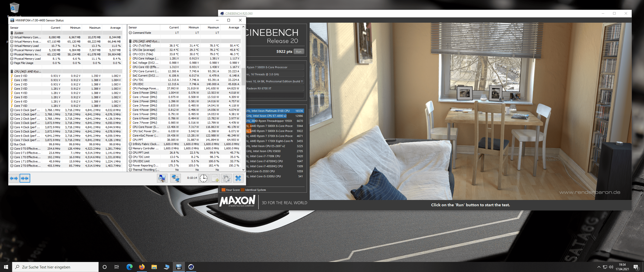Select the Recycle Bin desktop icon
Screen dimensions: 644x272
[14, 8]
